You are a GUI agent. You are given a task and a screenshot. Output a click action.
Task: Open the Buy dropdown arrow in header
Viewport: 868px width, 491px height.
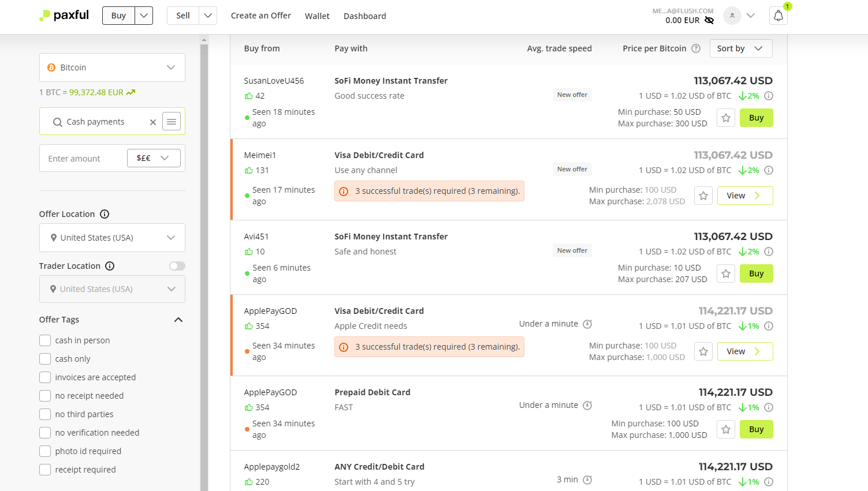tap(144, 16)
